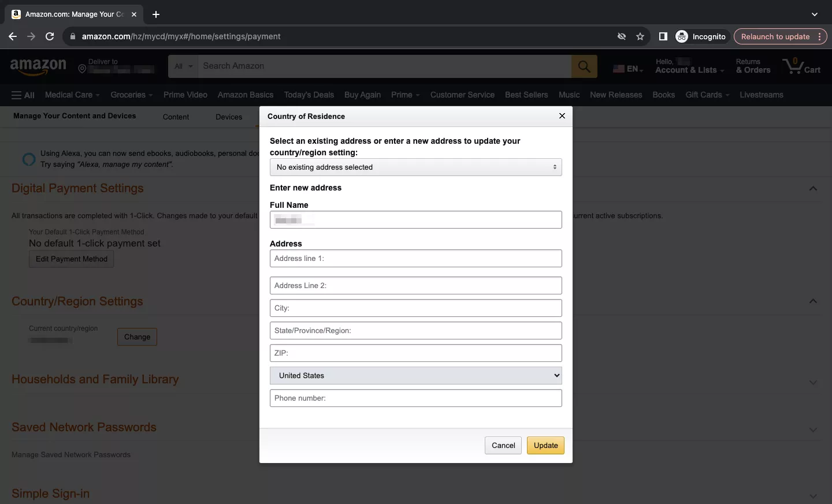Open Today's Deals

[x=309, y=95]
